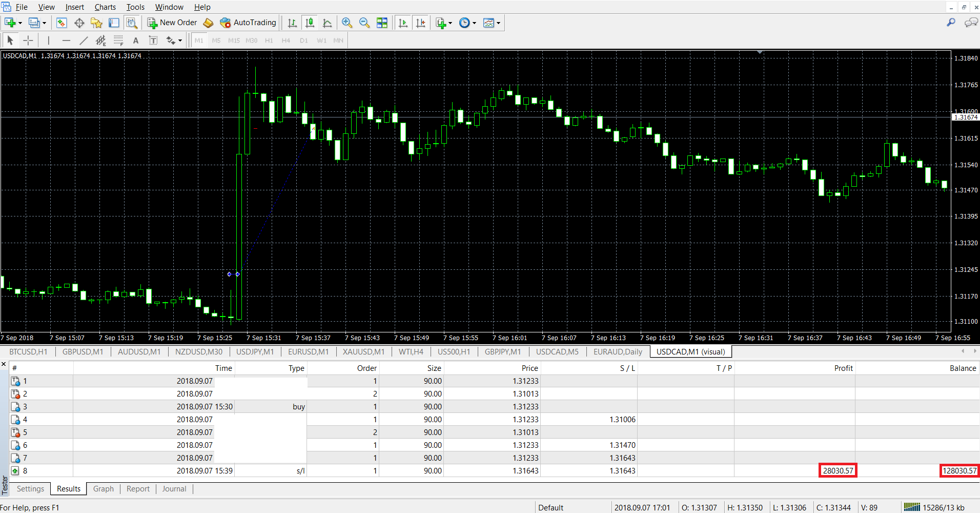Open the Charts menu
Viewport: 980px width, 513px height.
pyautogui.click(x=105, y=7)
